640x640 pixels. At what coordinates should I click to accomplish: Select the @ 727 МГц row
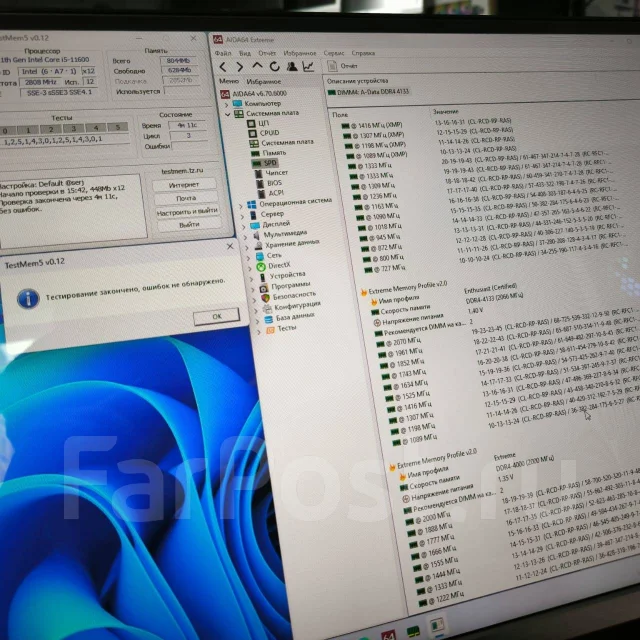384,269
